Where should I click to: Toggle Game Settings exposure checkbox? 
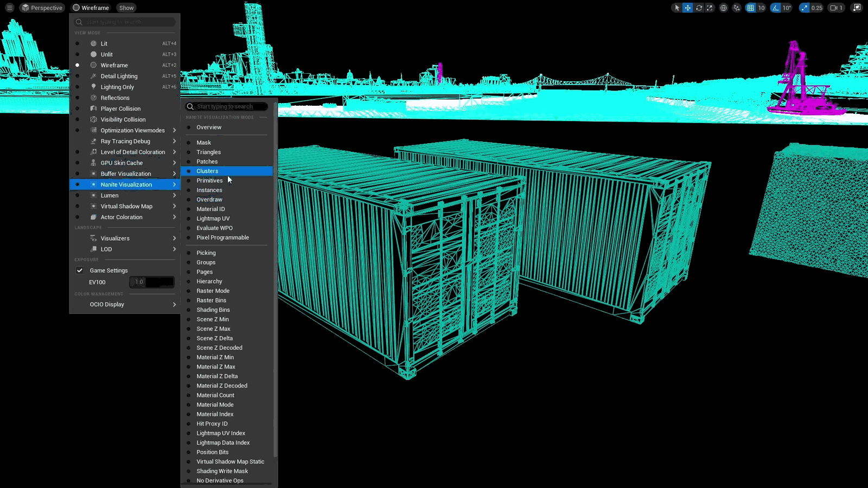[x=80, y=270]
